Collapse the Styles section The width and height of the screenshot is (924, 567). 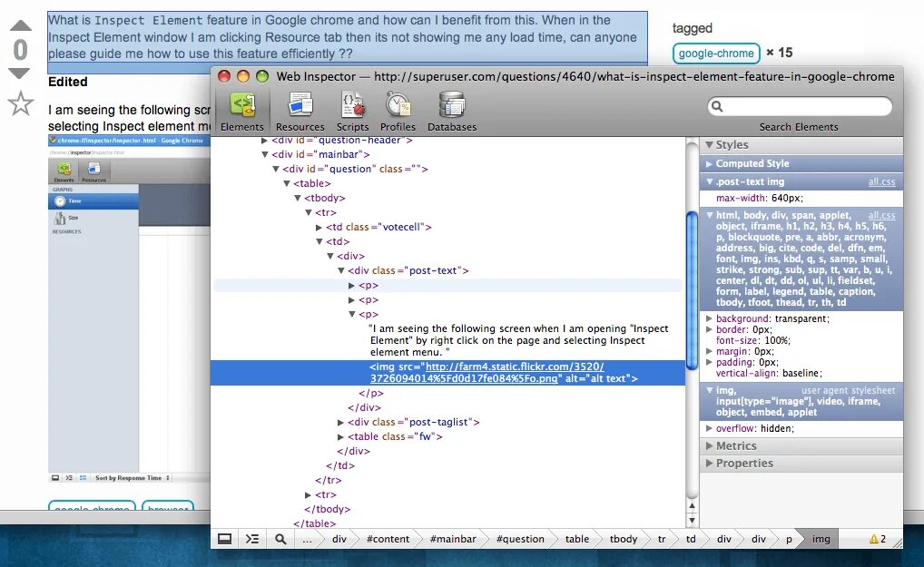pyautogui.click(x=710, y=145)
